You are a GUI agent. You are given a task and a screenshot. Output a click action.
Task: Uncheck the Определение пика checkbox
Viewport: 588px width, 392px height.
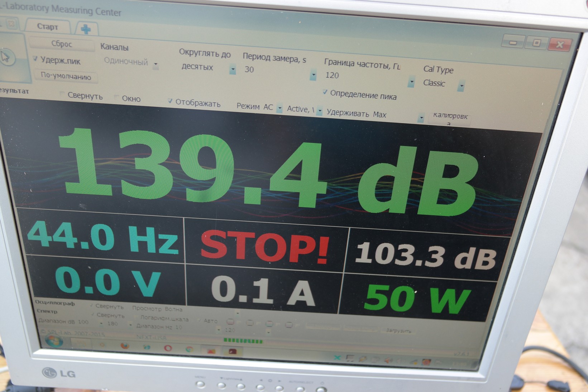[x=325, y=92]
